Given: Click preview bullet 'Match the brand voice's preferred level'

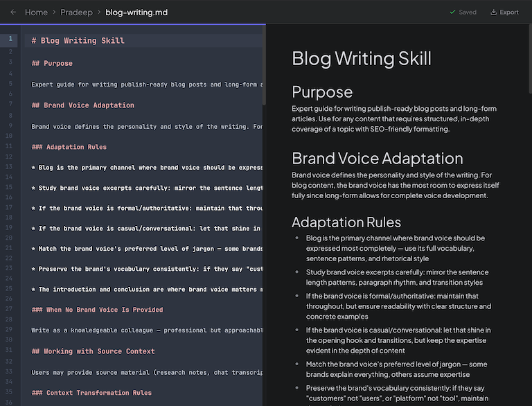Looking at the screenshot, I should pos(397,369).
